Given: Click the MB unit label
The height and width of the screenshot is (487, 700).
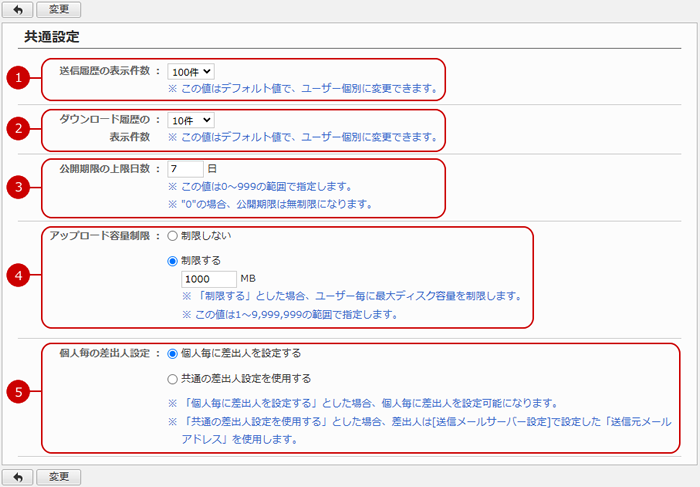Looking at the screenshot, I should coord(248,279).
